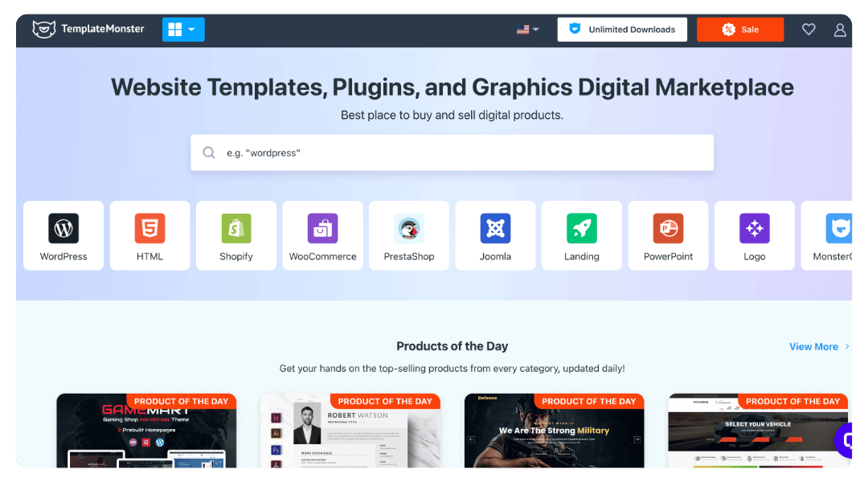Click the Unlimited Downloads button
Viewport: 868px width, 482px height.
pyautogui.click(x=622, y=30)
